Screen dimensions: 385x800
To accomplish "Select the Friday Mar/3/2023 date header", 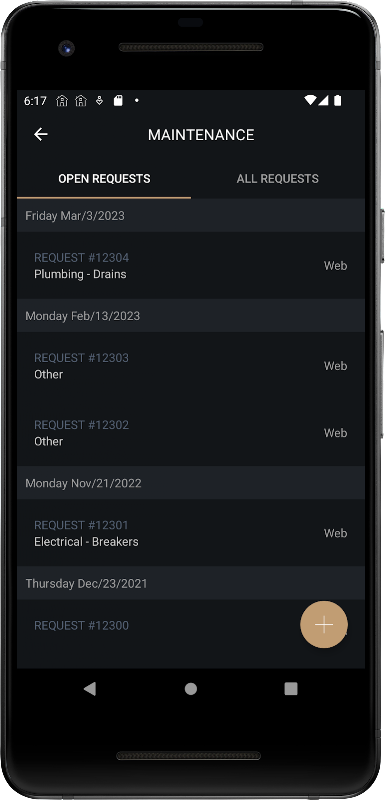I will (x=191, y=215).
